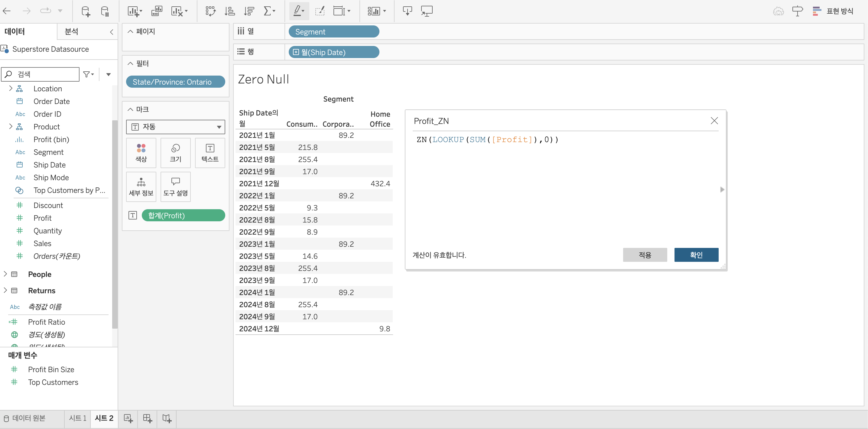Click the new dashboard icon

coord(148,418)
